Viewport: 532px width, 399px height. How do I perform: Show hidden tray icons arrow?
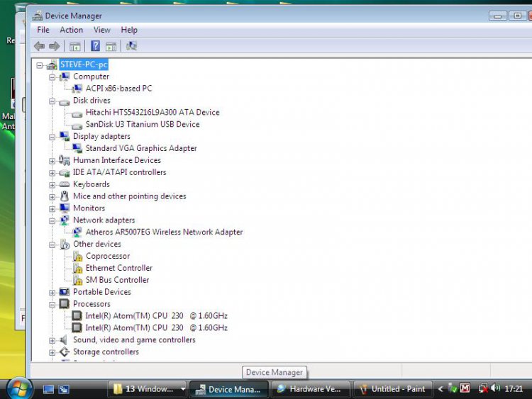tap(440, 389)
